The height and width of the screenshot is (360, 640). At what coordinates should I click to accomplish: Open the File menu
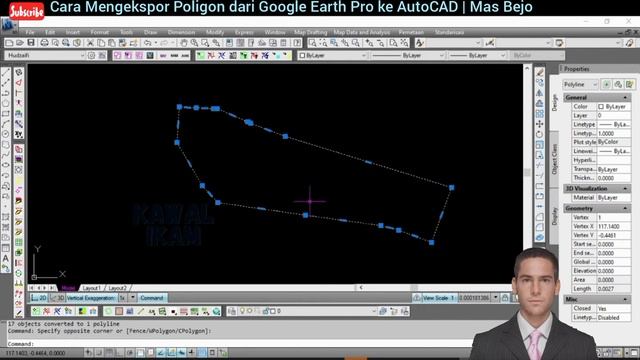(x=30, y=32)
